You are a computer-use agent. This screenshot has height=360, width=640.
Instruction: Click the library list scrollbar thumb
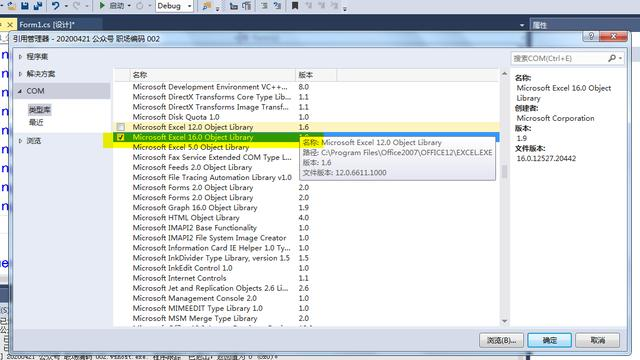pos(504,171)
